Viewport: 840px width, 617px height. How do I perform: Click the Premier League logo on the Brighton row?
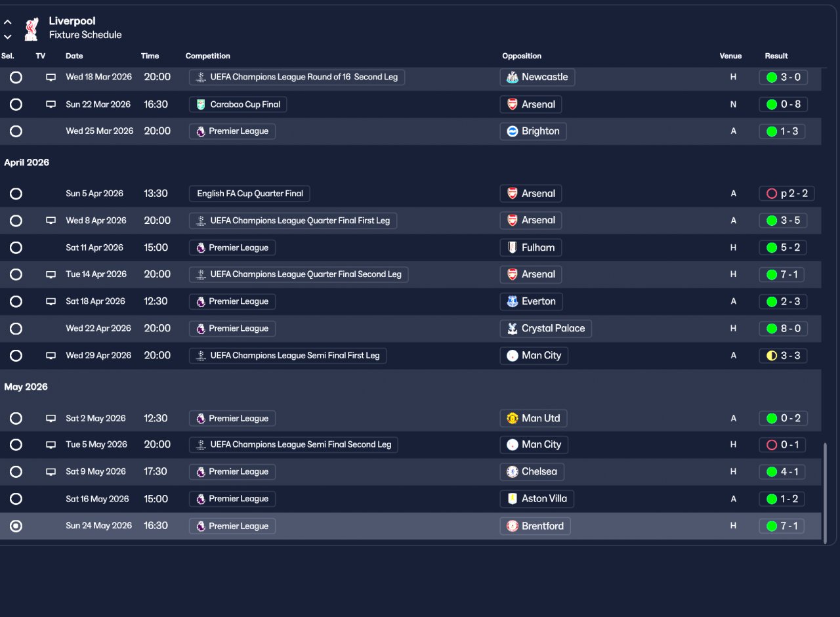(201, 131)
